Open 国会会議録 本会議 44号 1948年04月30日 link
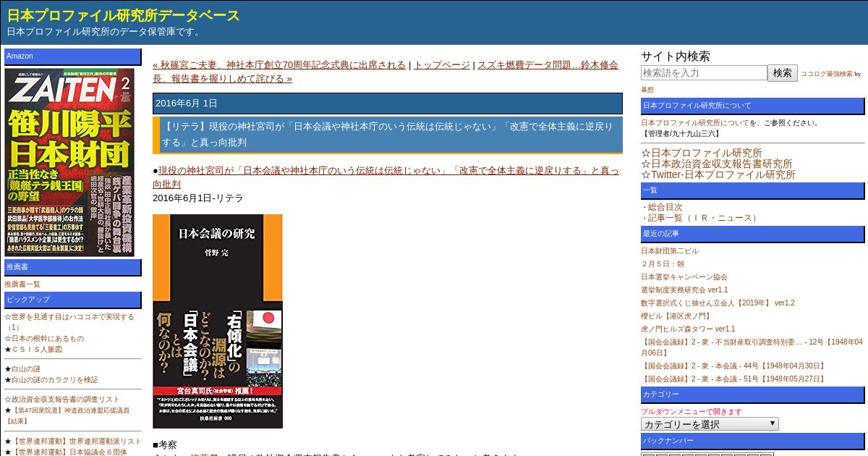Screen dimensions: 868x456 [733, 366]
